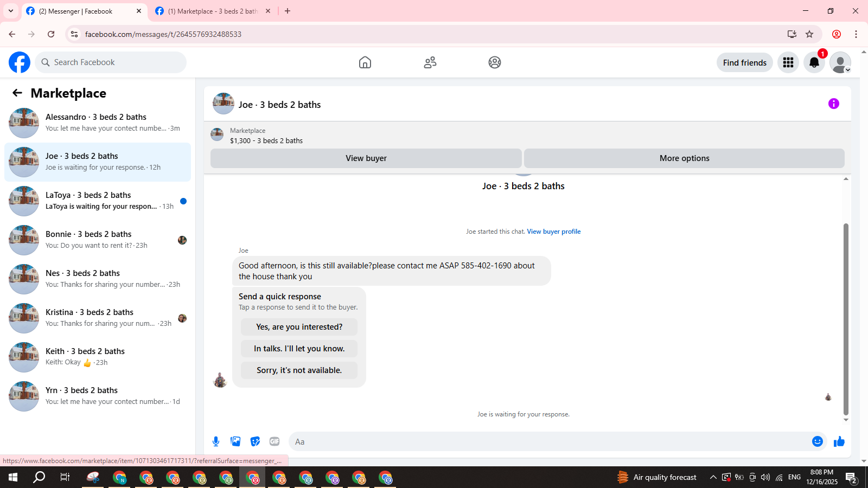868x488 pixels.
Task: Open the Groups icon in top navigation
Action: [x=495, y=62]
